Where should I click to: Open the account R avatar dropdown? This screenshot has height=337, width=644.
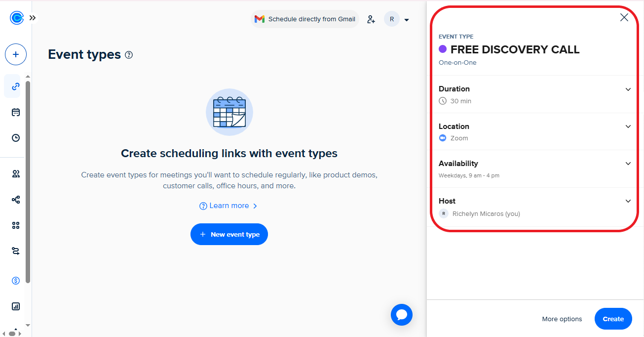click(x=397, y=19)
